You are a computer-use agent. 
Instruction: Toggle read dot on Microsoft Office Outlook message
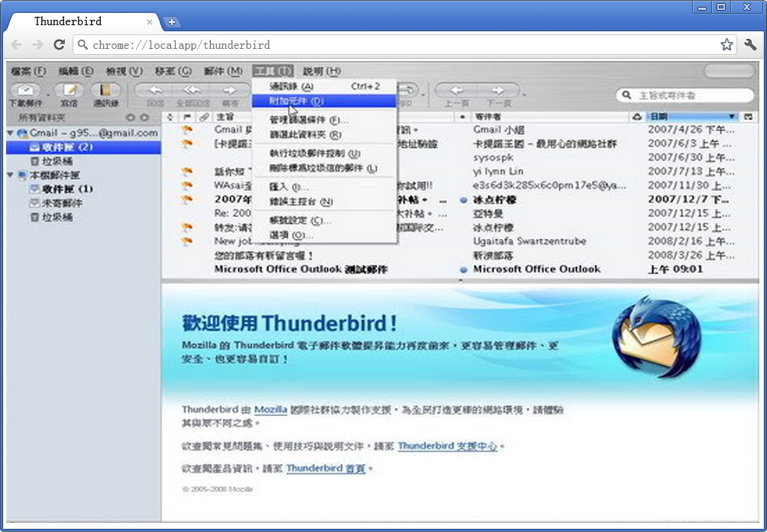coord(464,269)
